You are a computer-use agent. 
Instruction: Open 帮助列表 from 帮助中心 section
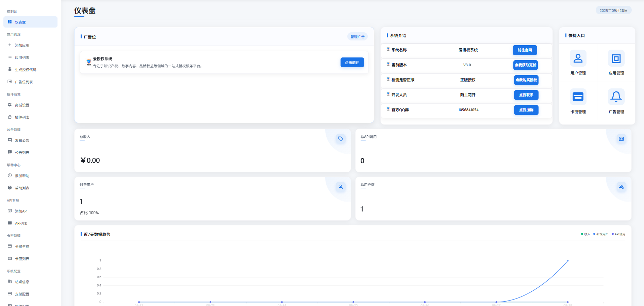click(22, 188)
